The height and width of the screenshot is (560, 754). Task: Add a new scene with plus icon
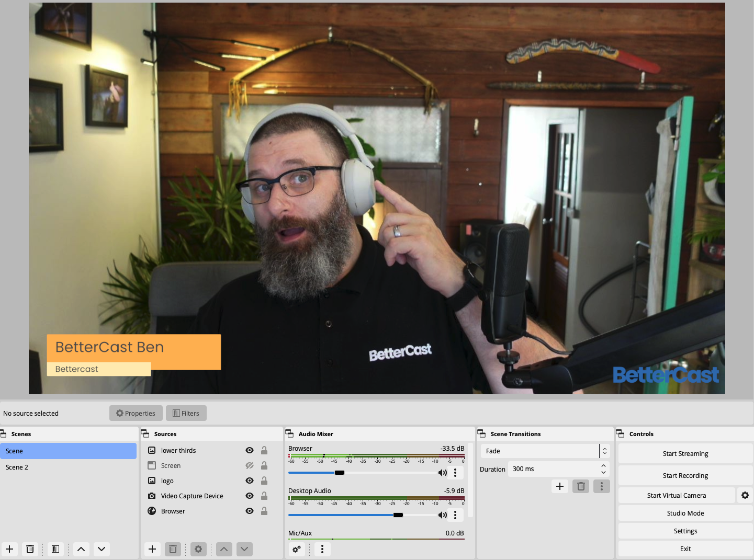[x=9, y=549]
